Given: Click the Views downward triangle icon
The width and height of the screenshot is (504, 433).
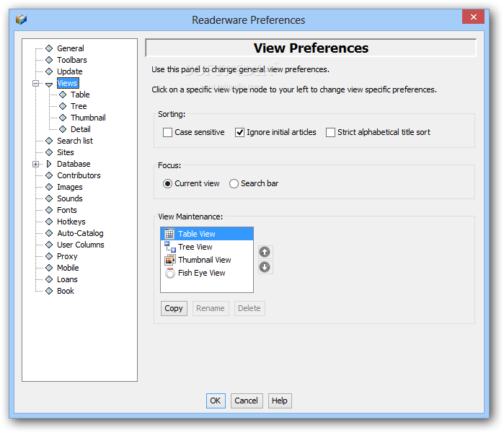Looking at the screenshot, I should pos(49,84).
